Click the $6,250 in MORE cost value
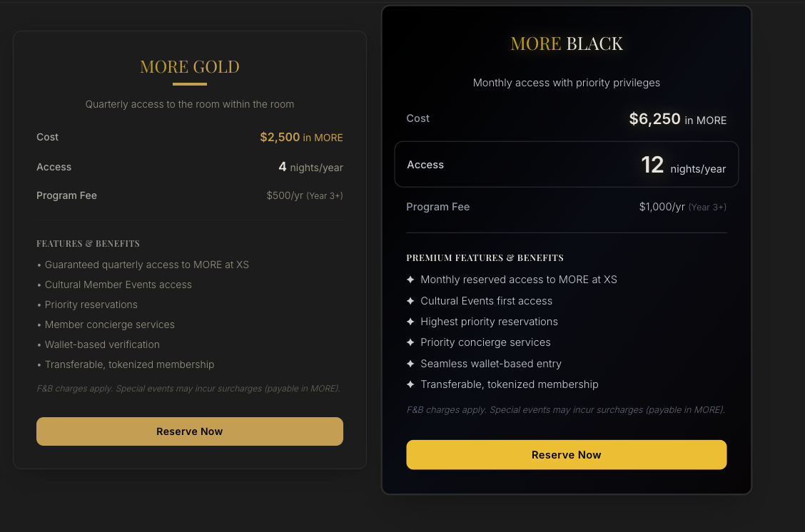 [x=677, y=119]
